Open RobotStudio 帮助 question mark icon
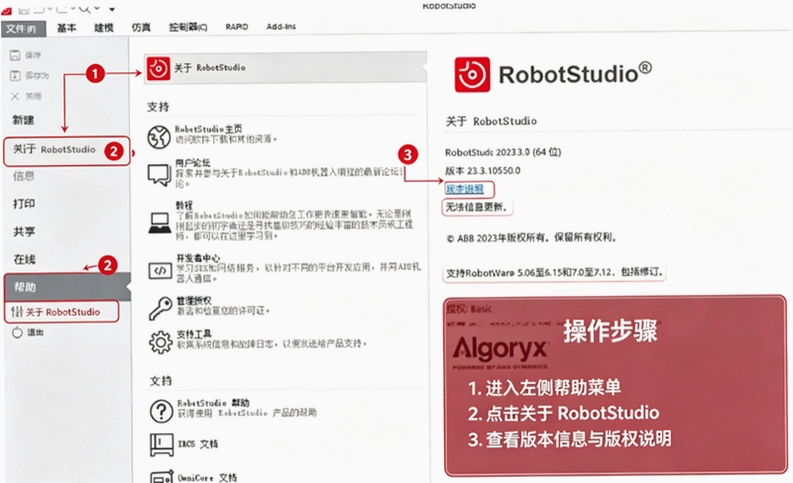Image resolution: width=793 pixels, height=483 pixels. tap(161, 411)
